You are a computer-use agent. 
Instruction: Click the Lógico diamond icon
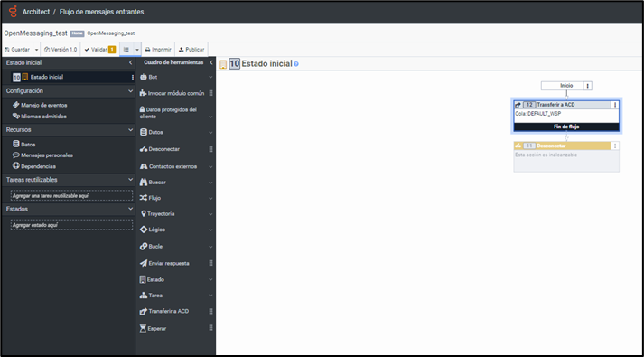(144, 230)
